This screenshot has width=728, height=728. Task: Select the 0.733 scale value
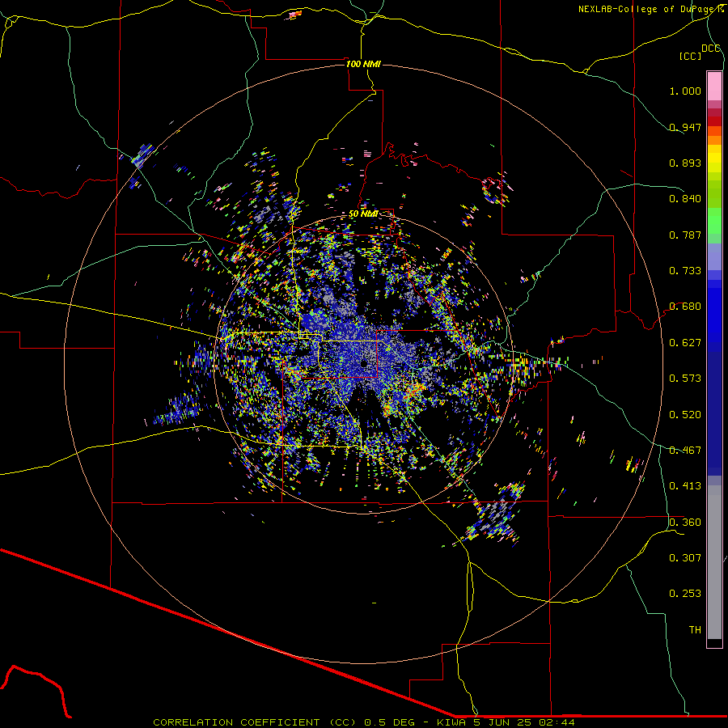click(x=685, y=271)
